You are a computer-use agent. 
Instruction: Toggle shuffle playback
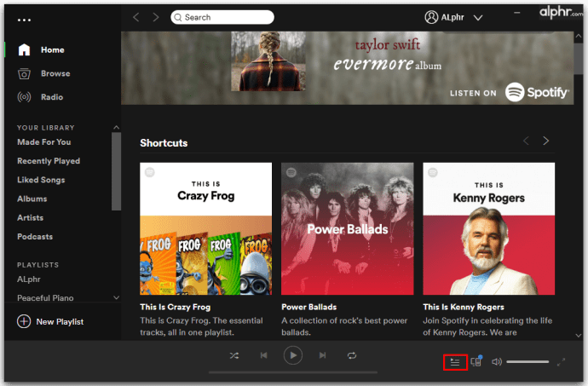click(x=234, y=355)
